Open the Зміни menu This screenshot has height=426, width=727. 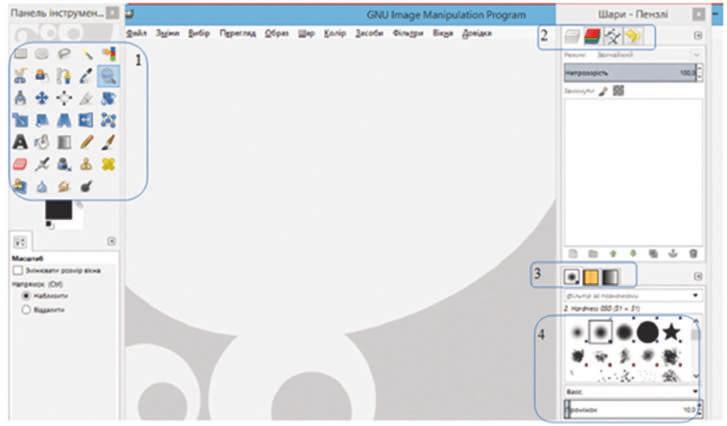click(167, 33)
